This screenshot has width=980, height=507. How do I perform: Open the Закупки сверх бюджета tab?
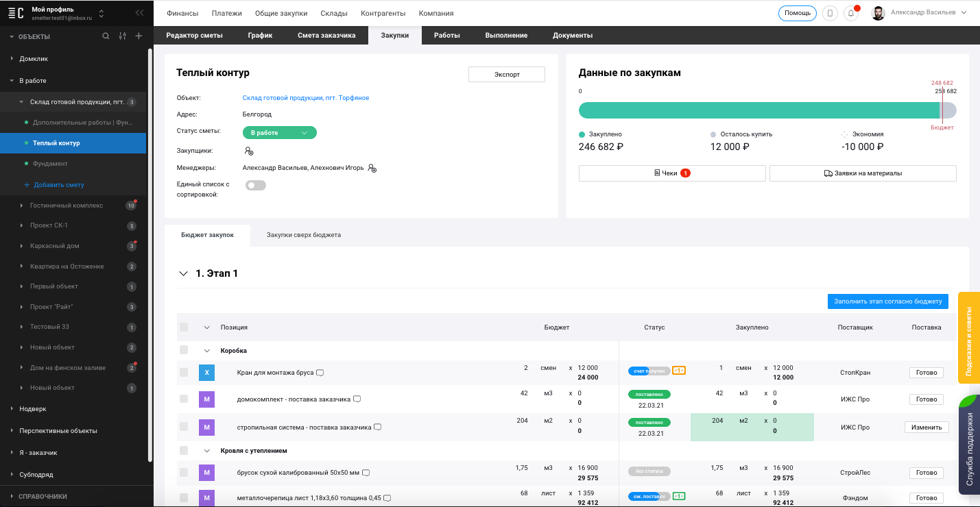coord(304,235)
